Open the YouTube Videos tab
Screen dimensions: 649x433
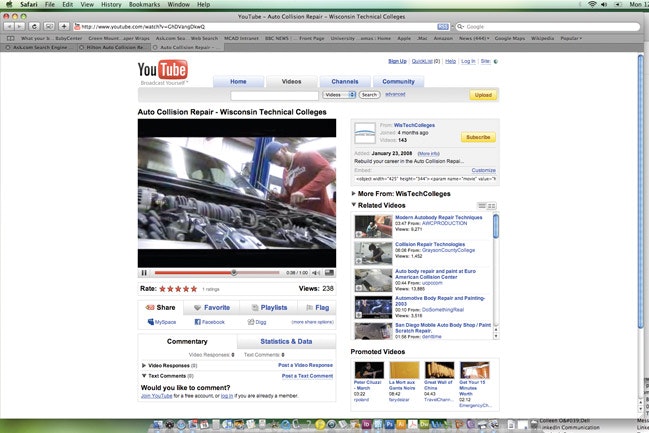(x=291, y=82)
